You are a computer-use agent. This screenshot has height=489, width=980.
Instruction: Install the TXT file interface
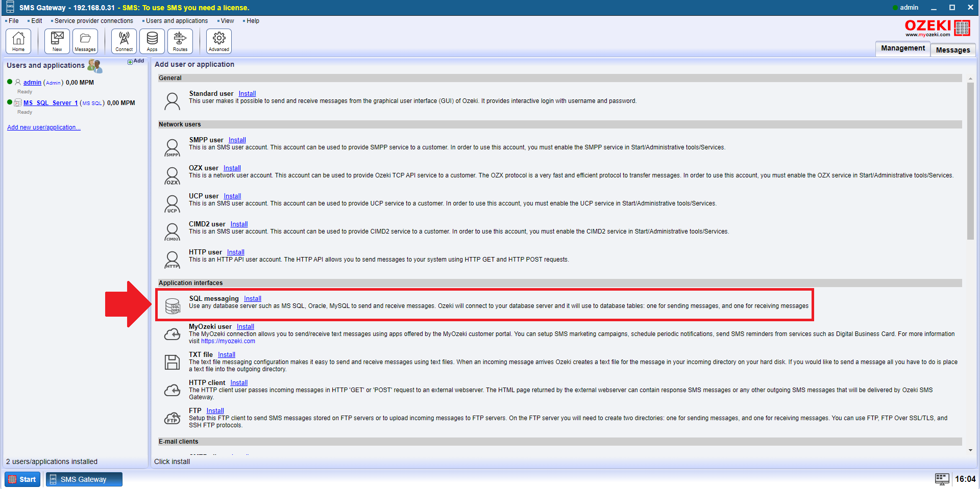(226, 355)
